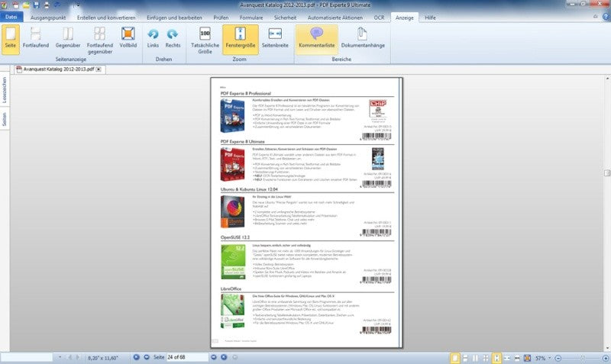Image resolution: width=611 pixels, height=364 pixels.
Task: Open Dokumentanhänge pane
Action: coord(363,39)
